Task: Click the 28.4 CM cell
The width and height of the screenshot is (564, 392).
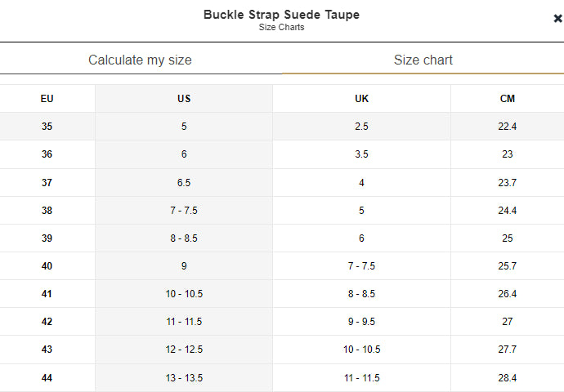Action: click(x=508, y=378)
